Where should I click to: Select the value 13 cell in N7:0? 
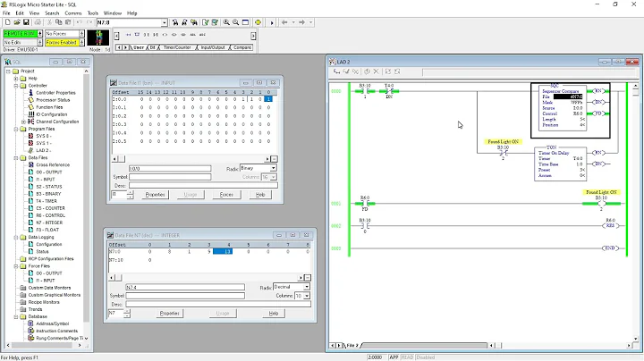click(x=223, y=251)
